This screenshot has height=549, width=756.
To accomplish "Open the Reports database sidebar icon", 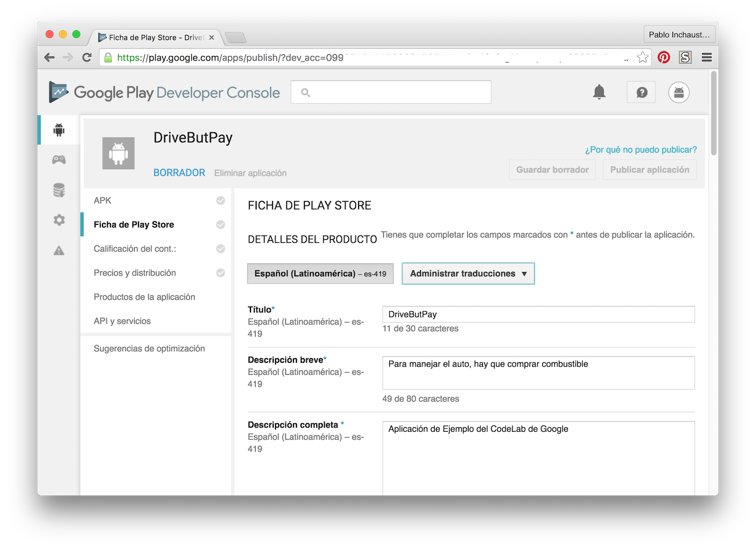I will [59, 190].
